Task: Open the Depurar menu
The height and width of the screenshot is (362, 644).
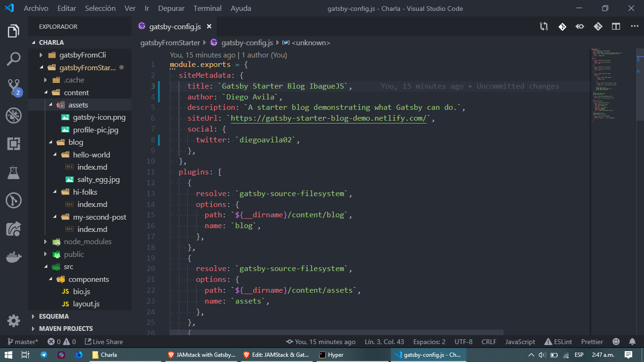Action: click(x=171, y=8)
